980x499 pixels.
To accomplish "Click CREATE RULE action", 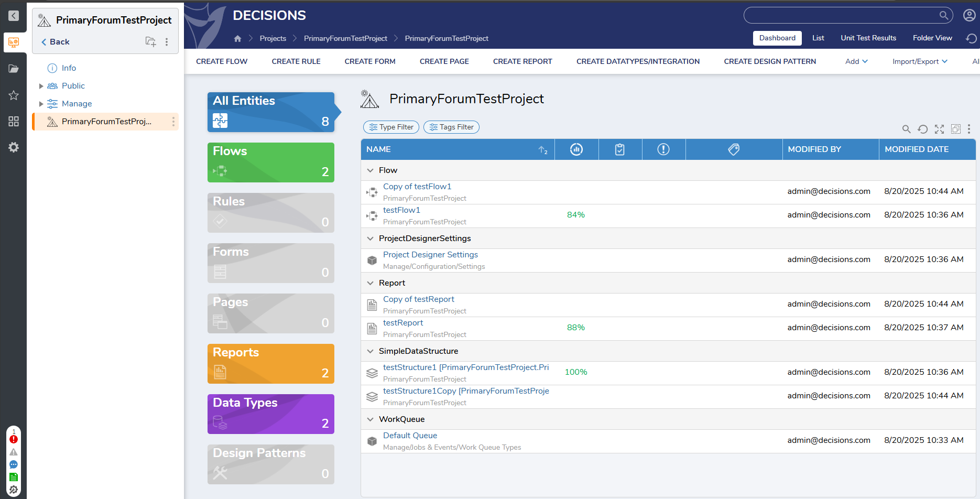I will 296,61.
